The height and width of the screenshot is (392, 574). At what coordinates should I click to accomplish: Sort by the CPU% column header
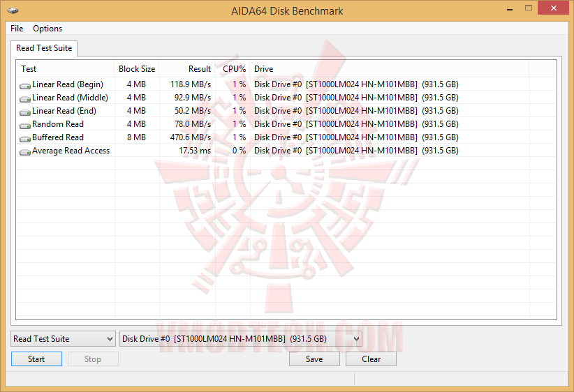pos(233,69)
